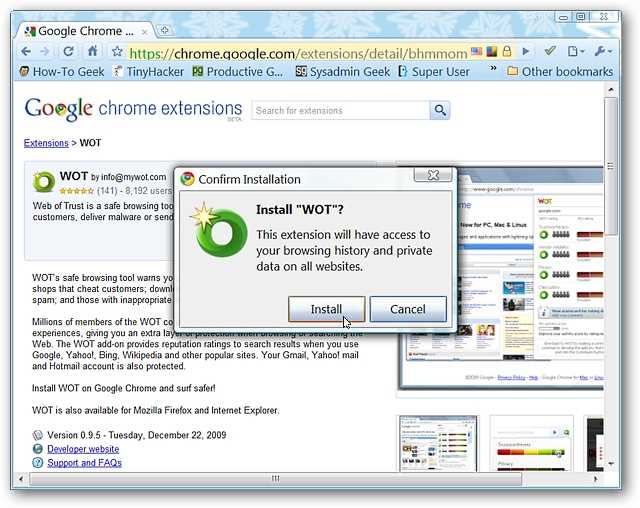The height and width of the screenshot is (508, 640).
Task: Click the green checkmark extension icon
Action: (550, 51)
